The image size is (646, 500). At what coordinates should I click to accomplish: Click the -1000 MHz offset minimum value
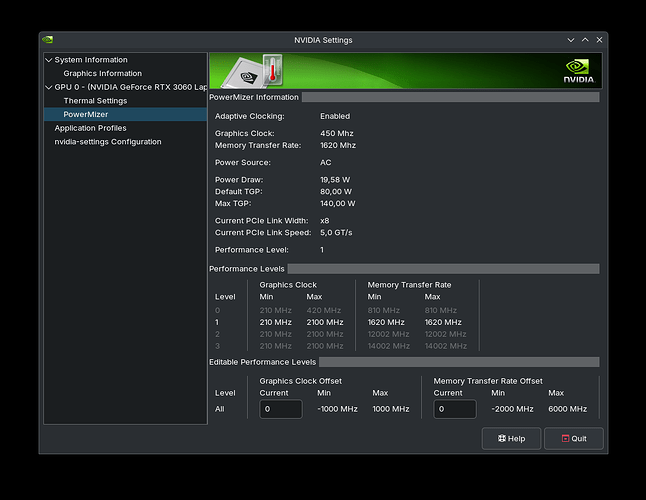point(337,409)
